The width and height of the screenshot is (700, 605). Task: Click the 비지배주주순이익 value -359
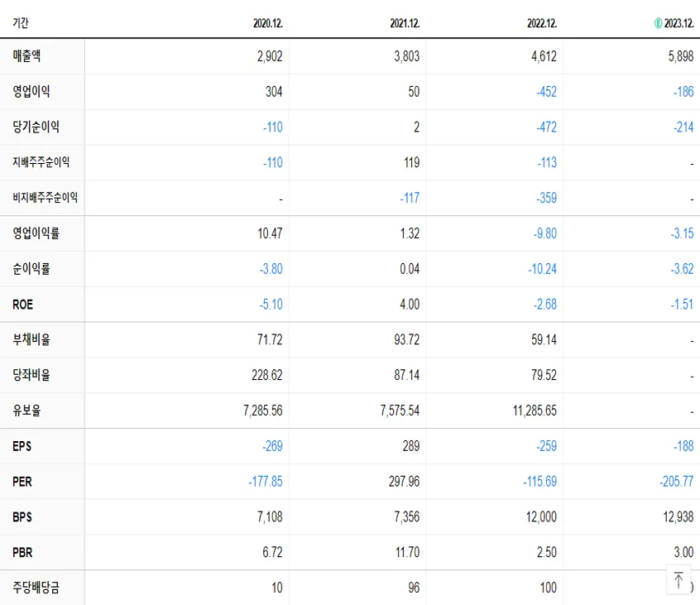pyautogui.click(x=546, y=198)
